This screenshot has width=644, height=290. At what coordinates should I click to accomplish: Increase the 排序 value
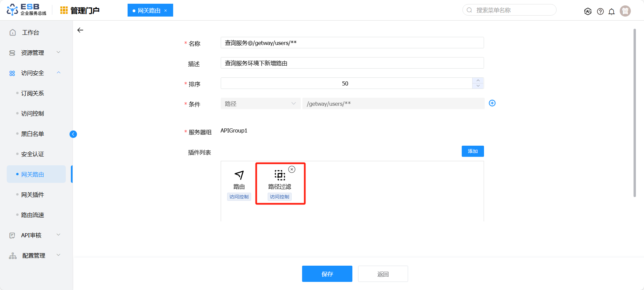478,80
